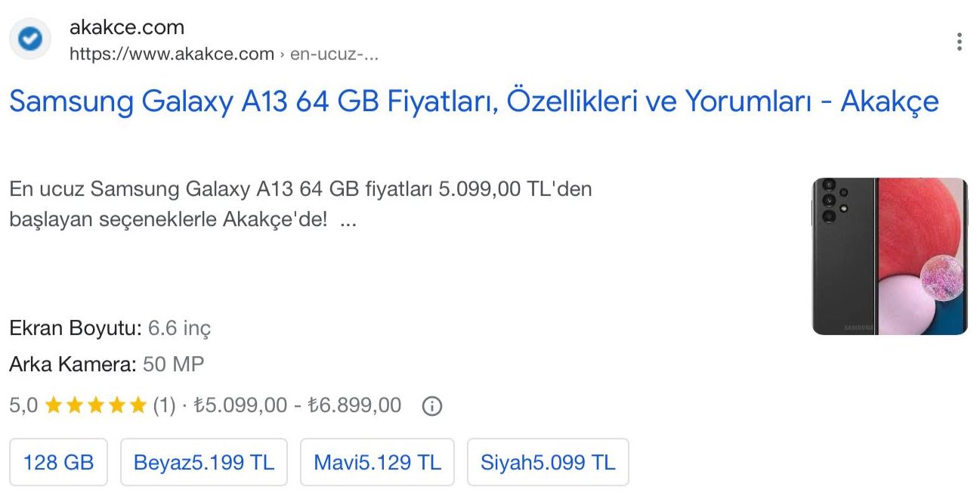980x493 pixels.
Task: Choose the Mavi 5.129 TL option
Action: tap(377, 462)
